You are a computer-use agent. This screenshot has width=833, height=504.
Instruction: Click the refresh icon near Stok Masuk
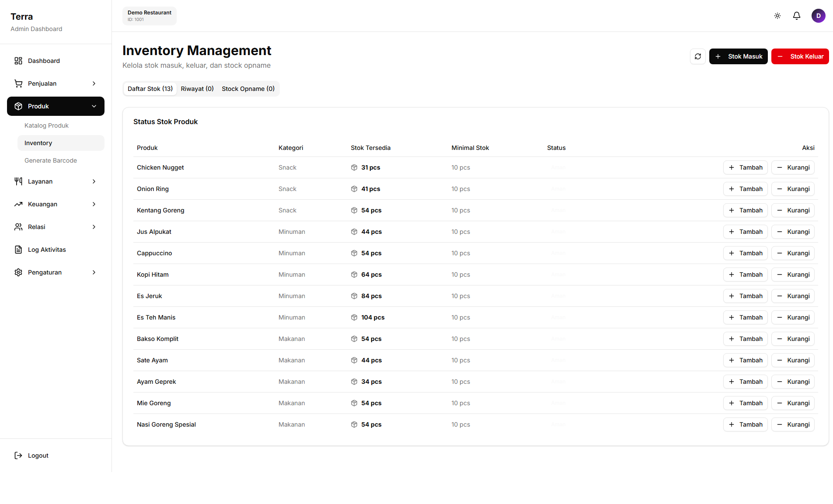(x=697, y=56)
